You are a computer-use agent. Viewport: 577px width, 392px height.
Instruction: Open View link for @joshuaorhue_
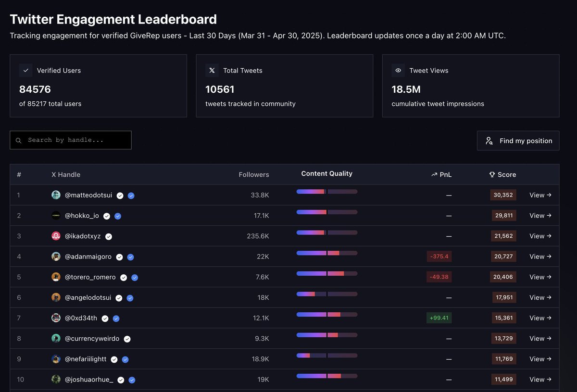540,380
